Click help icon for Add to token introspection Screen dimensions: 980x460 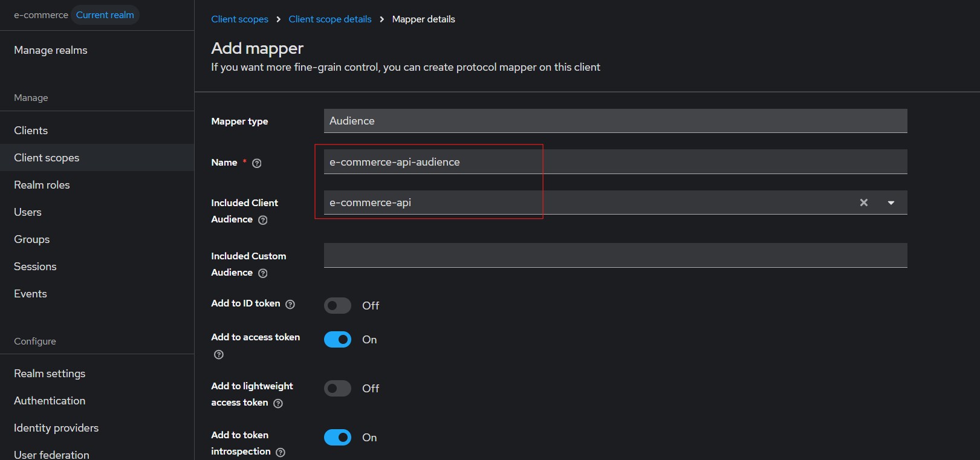click(x=281, y=452)
